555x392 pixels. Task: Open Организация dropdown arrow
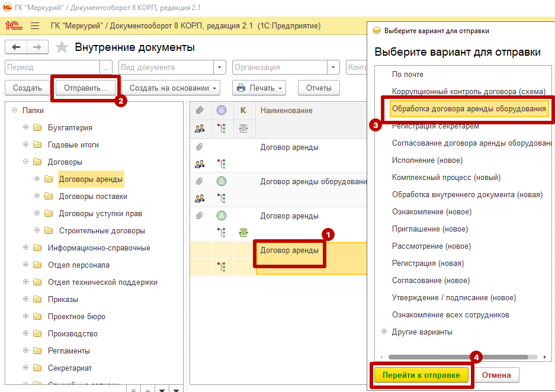[x=333, y=68]
